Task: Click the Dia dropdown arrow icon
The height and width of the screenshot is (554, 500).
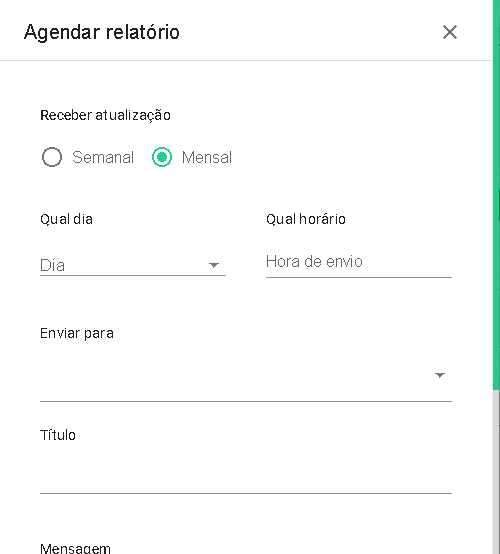Action: click(214, 265)
